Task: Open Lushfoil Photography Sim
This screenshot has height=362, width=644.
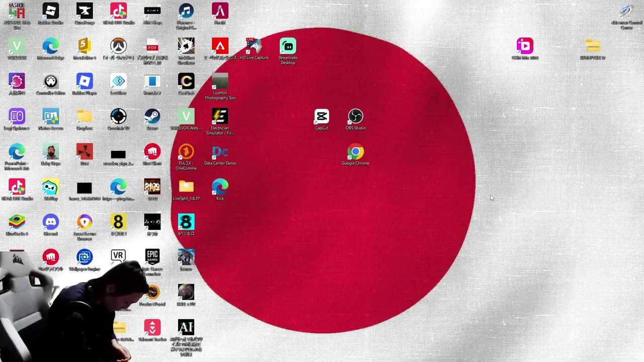Action: 220,81
